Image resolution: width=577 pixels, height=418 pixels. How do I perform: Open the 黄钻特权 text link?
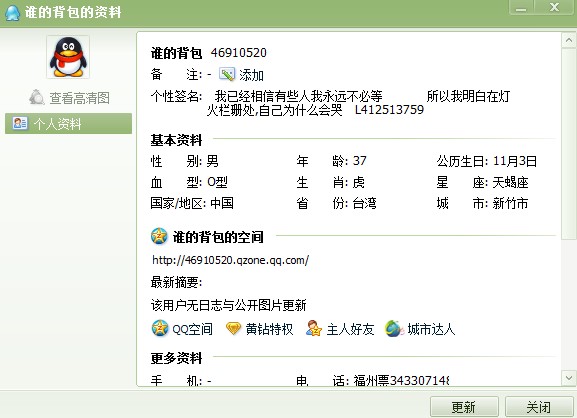click(269, 329)
